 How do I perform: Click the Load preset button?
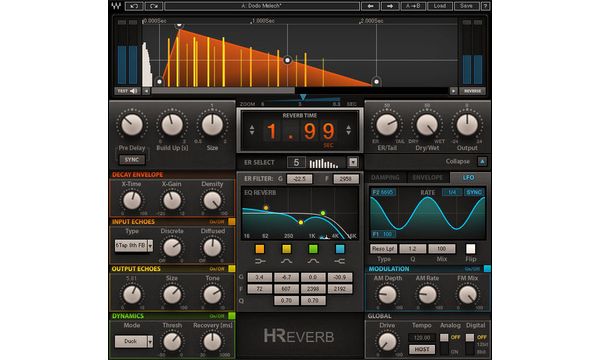(x=439, y=6)
